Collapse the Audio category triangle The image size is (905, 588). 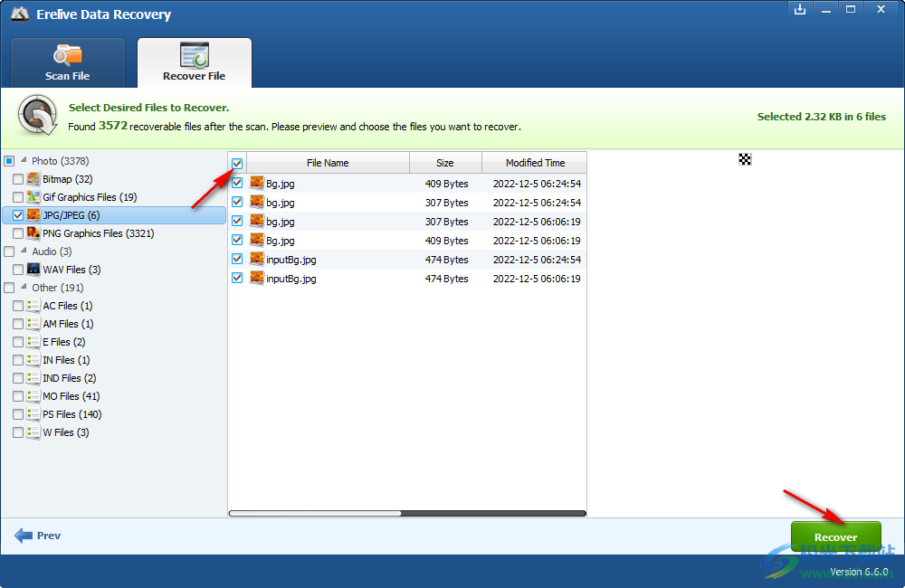pos(24,251)
